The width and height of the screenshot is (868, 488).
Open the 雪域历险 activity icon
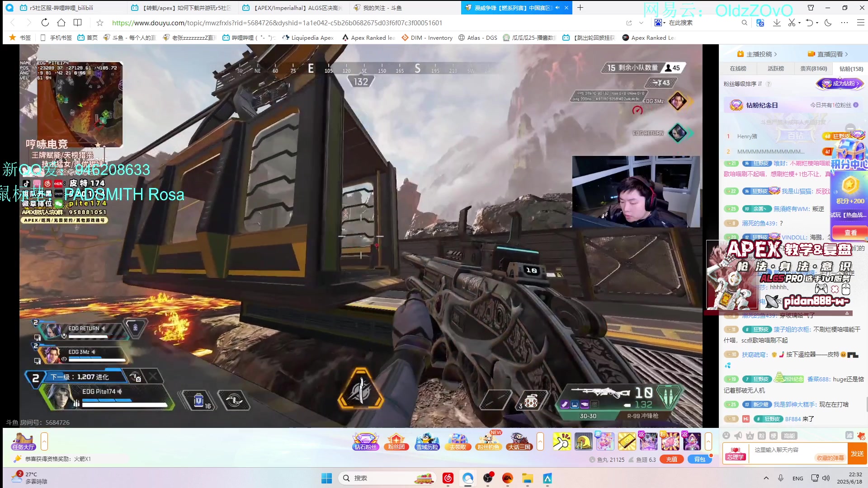[427, 441]
